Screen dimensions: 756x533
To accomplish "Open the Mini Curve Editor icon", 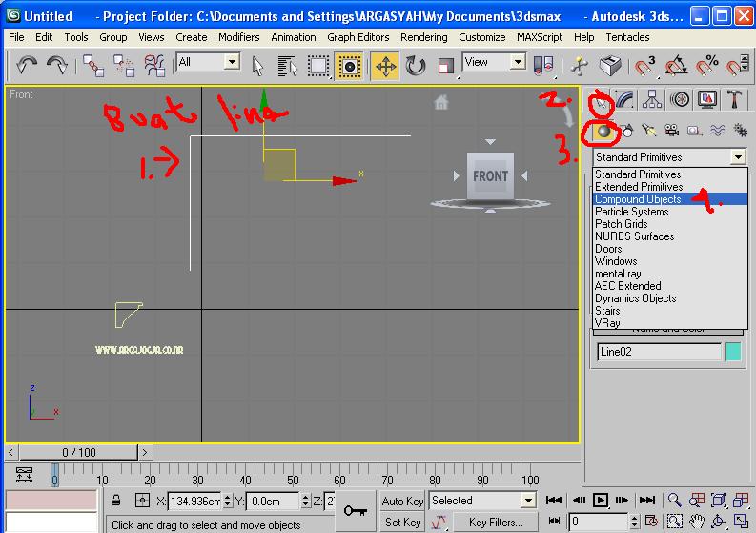I will (x=24, y=475).
